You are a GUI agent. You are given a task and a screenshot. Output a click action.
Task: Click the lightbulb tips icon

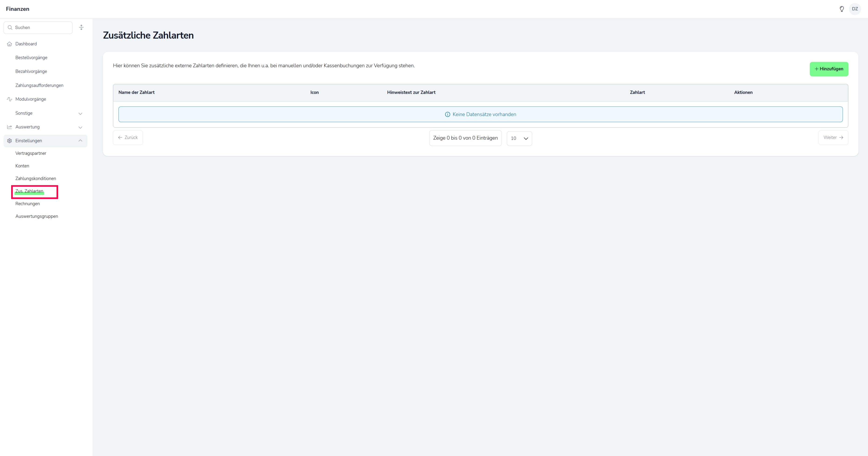coord(841,9)
